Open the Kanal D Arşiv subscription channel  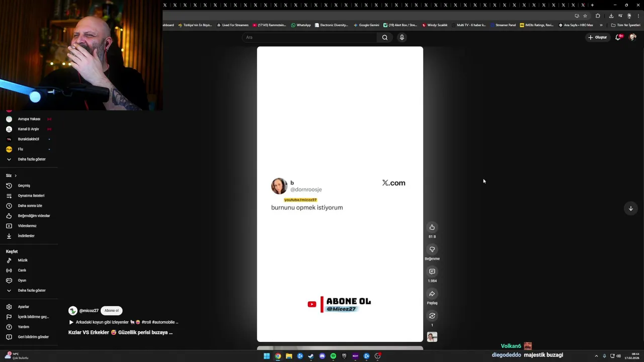tap(29, 129)
